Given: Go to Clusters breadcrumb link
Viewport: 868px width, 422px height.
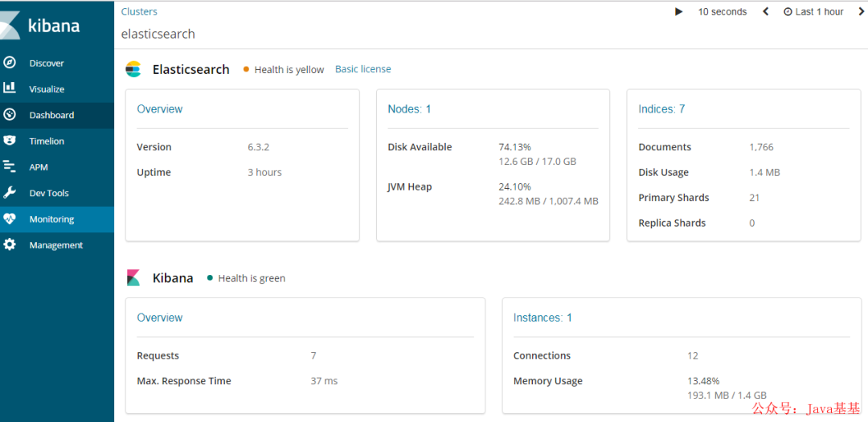Looking at the screenshot, I should point(139,11).
